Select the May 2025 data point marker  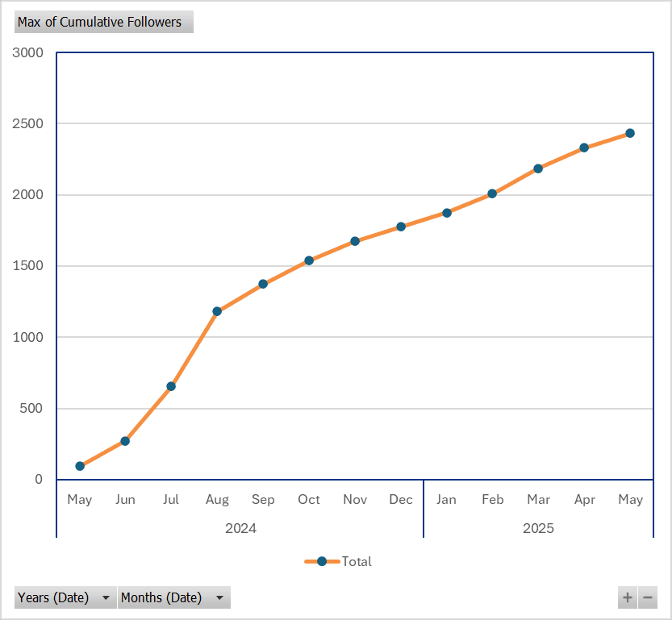pyautogui.click(x=630, y=133)
